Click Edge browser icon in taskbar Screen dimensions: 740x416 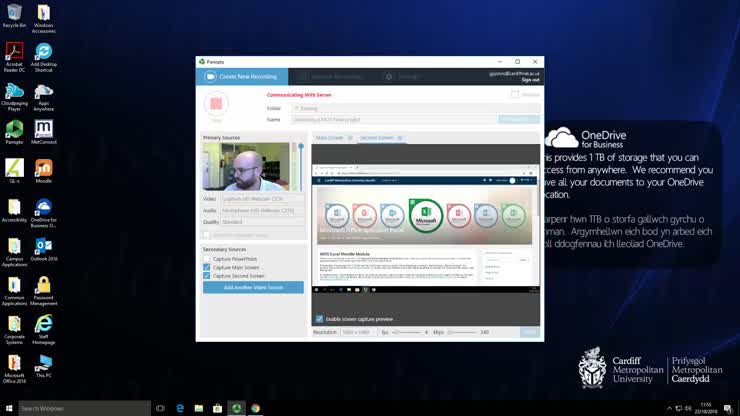180,408
